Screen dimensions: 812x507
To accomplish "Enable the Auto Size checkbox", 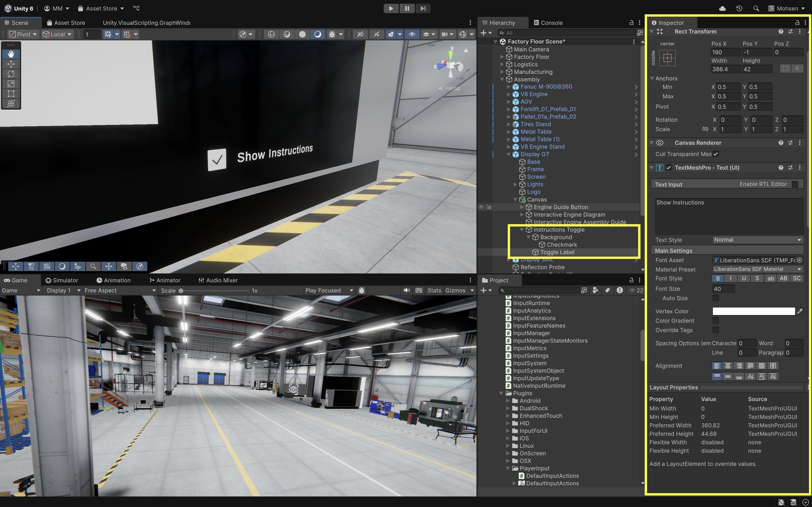I will 716,298.
